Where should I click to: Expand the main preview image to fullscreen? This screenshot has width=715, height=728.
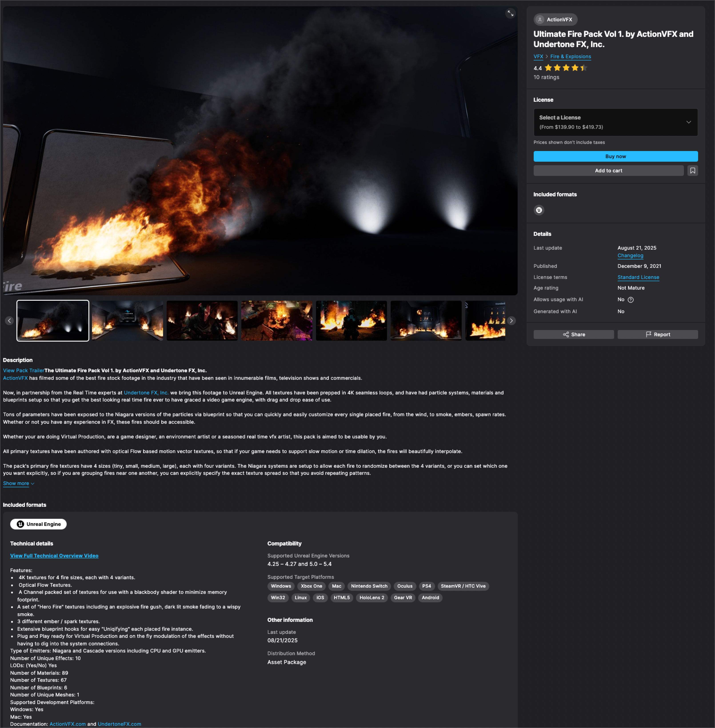[510, 14]
